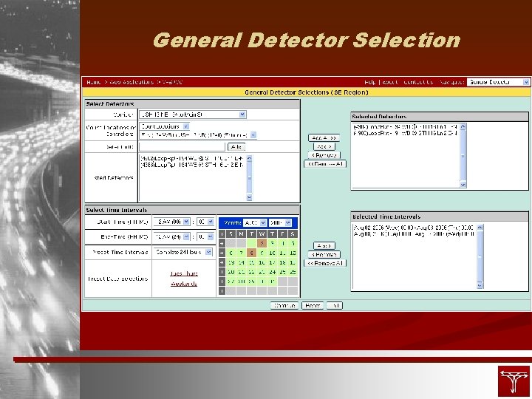Open the Navigate dropdown in header

click(x=498, y=82)
